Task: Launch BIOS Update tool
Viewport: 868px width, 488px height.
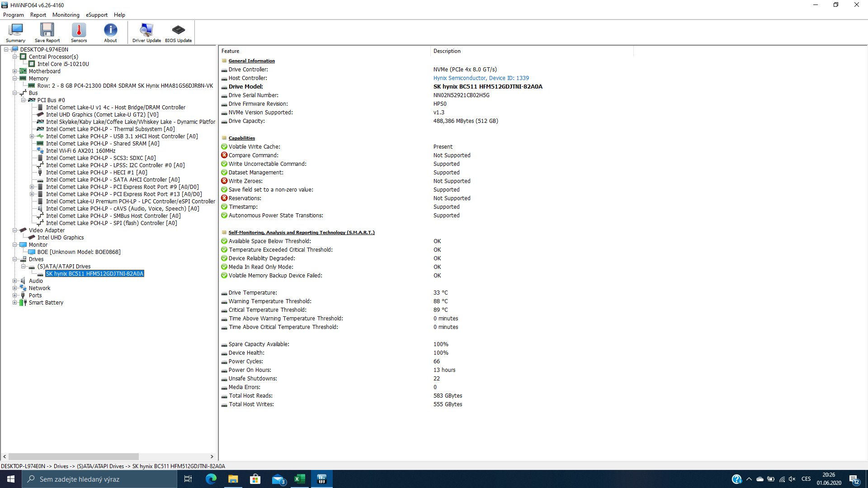Action: tap(178, 33)
